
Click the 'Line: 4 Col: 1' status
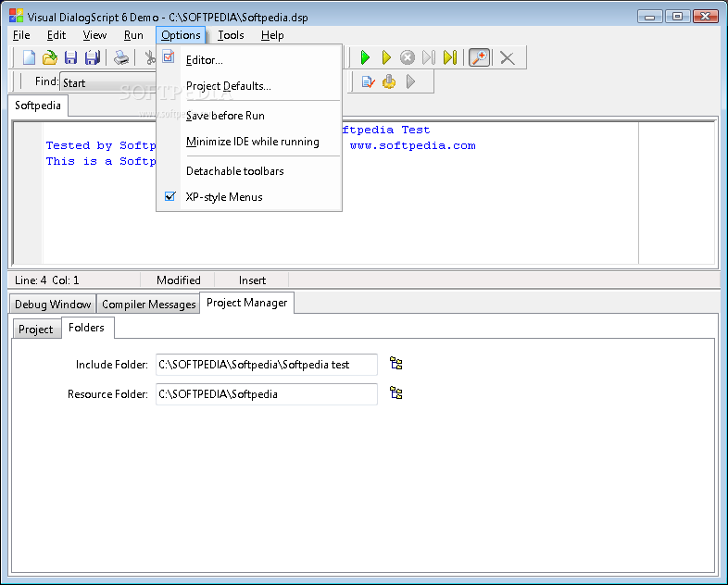pyautogui.click(x=47, y=280)
